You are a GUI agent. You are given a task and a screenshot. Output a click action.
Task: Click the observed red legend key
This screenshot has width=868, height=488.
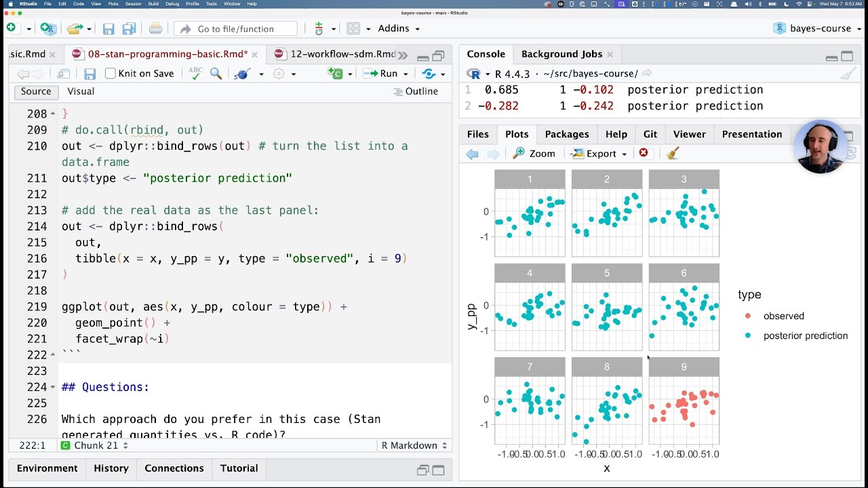[748, 316]
